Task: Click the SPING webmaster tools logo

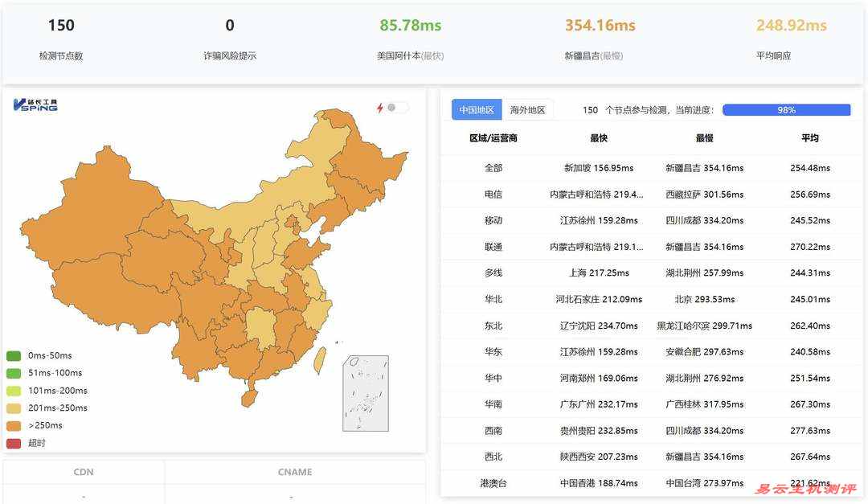Action: (x=35, y=104)
